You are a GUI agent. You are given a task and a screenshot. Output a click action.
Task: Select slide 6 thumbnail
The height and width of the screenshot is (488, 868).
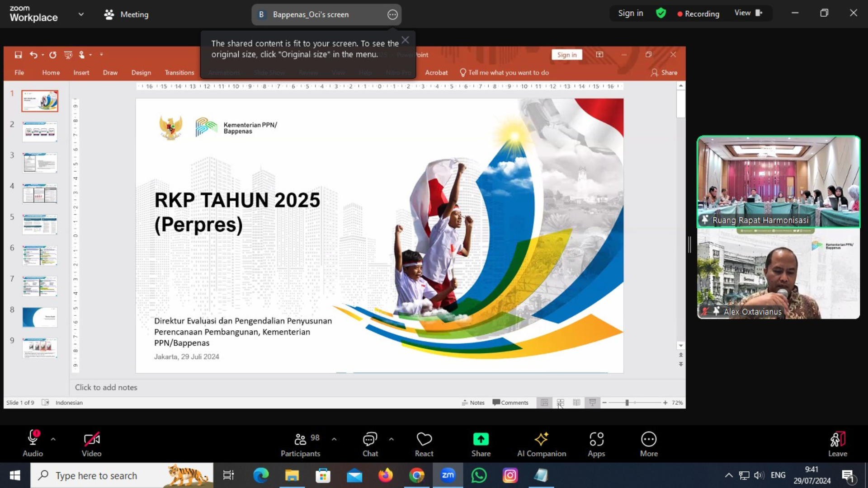pos(40,256)
